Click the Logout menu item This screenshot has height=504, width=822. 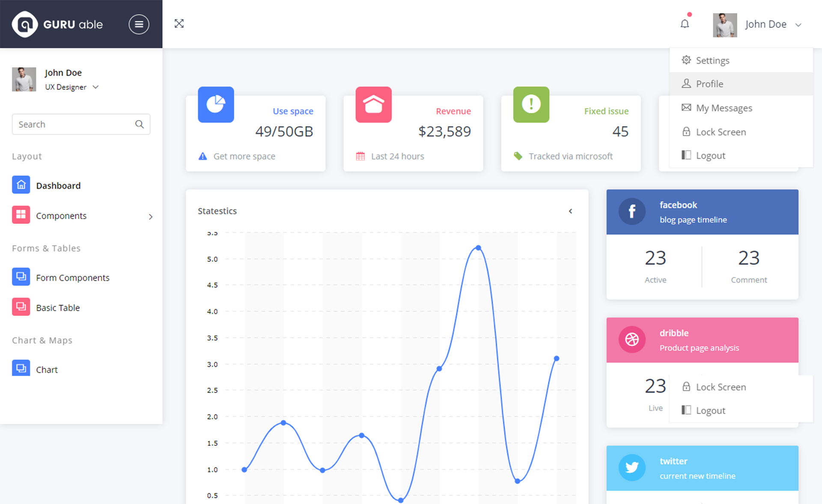710,155
